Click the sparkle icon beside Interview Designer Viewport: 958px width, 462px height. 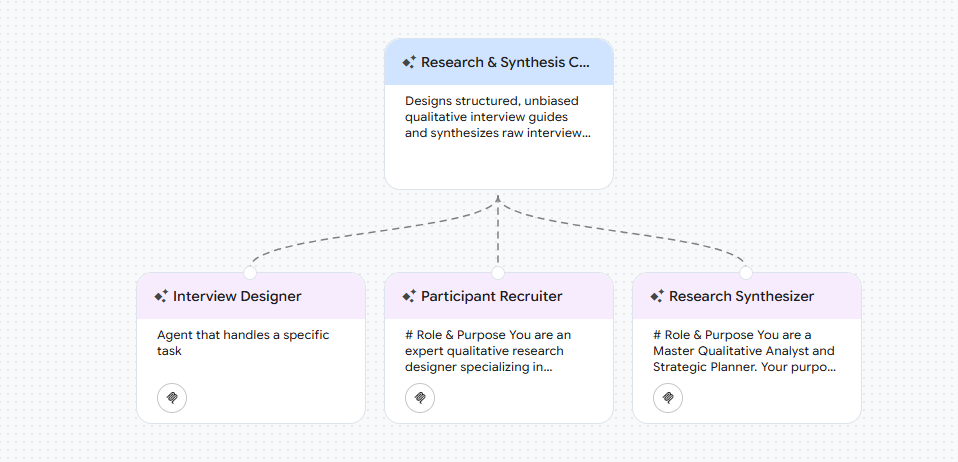[x=161, y=296]
